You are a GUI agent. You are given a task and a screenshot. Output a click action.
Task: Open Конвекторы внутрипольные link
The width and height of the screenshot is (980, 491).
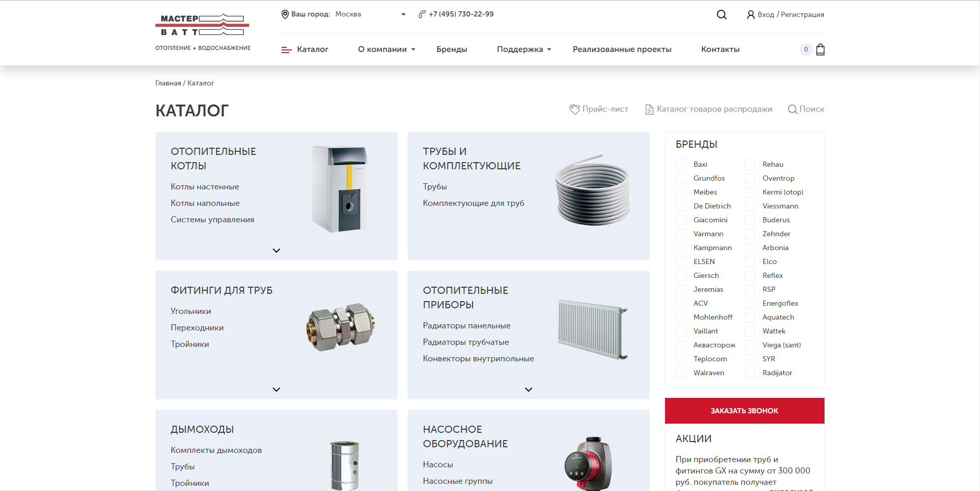click(479, 359)
